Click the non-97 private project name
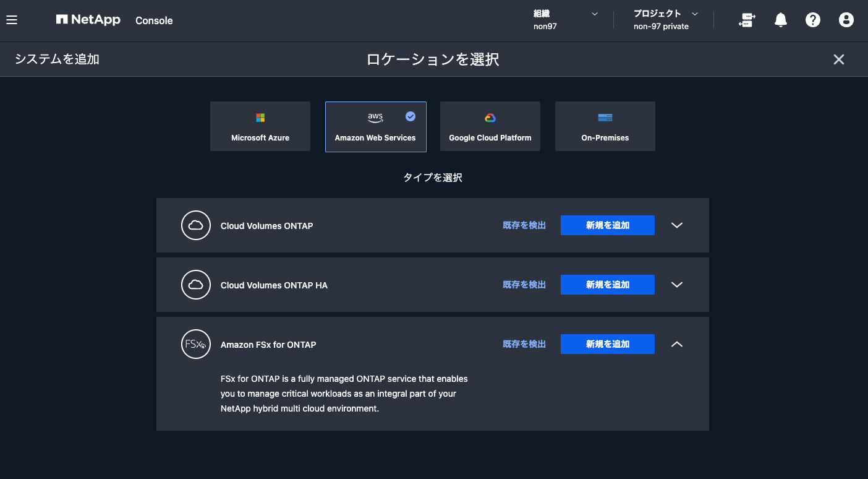Viewport: 868px width, 479px height. (x=661, y=27)
